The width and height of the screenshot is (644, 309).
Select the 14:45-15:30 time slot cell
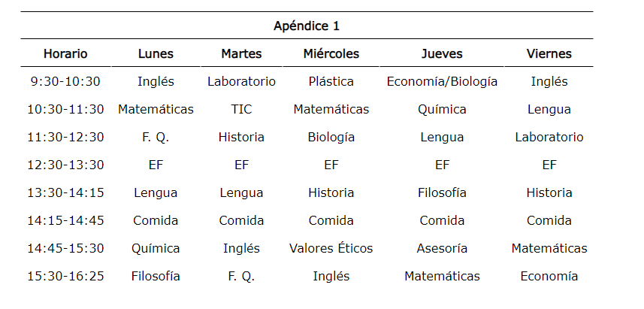(65, 248)
